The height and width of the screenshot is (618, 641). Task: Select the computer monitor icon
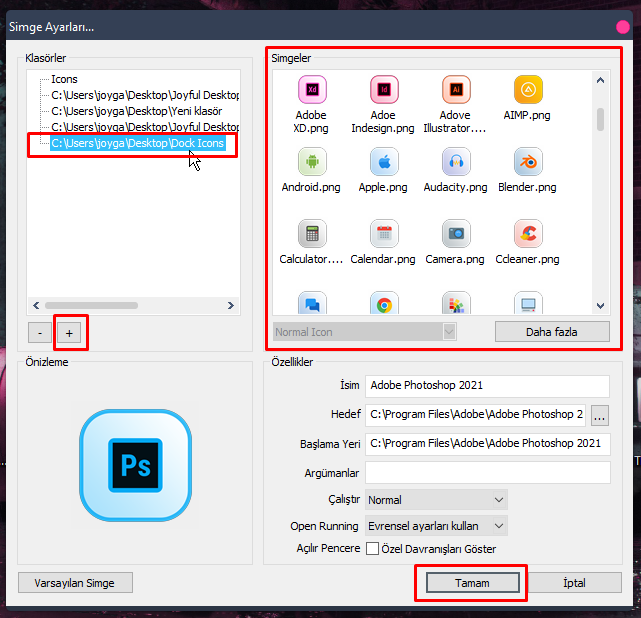(528, 303)
